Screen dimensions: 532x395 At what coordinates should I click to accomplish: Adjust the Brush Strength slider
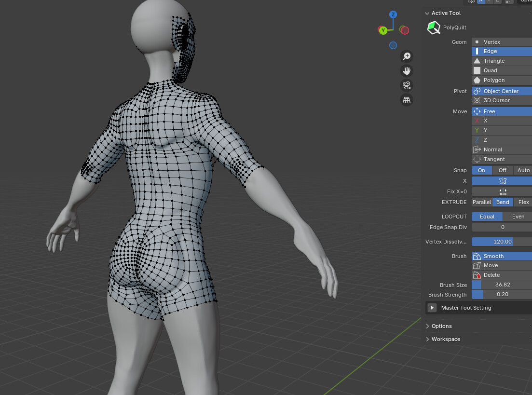click(x=502, y=295)
